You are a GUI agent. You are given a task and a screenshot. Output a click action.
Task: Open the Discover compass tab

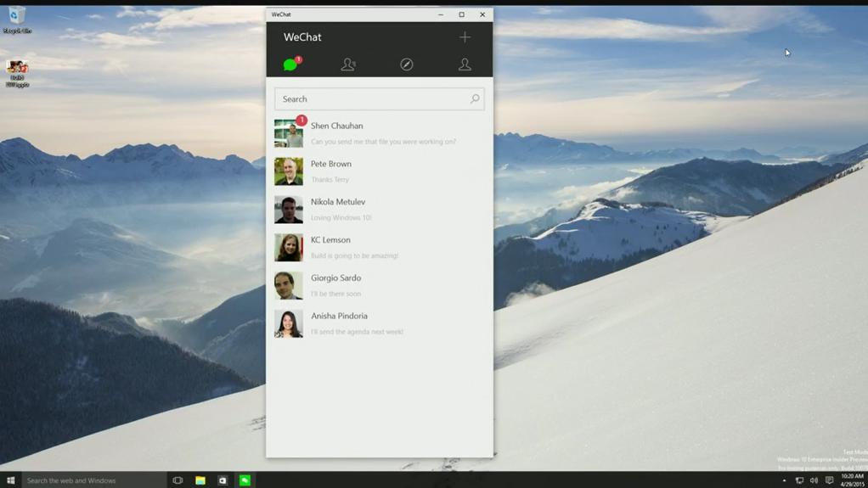pyautogui.click(x=407, y=65)
